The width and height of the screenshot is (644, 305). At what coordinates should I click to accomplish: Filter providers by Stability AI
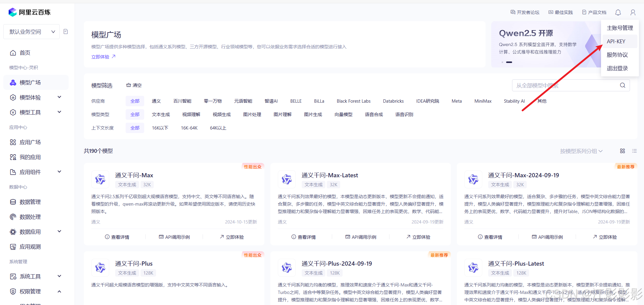click(x=514, y=101)
